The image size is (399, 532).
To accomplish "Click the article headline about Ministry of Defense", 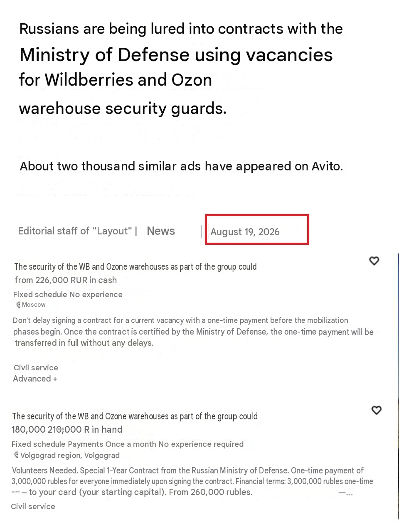I will coord(181,68).
